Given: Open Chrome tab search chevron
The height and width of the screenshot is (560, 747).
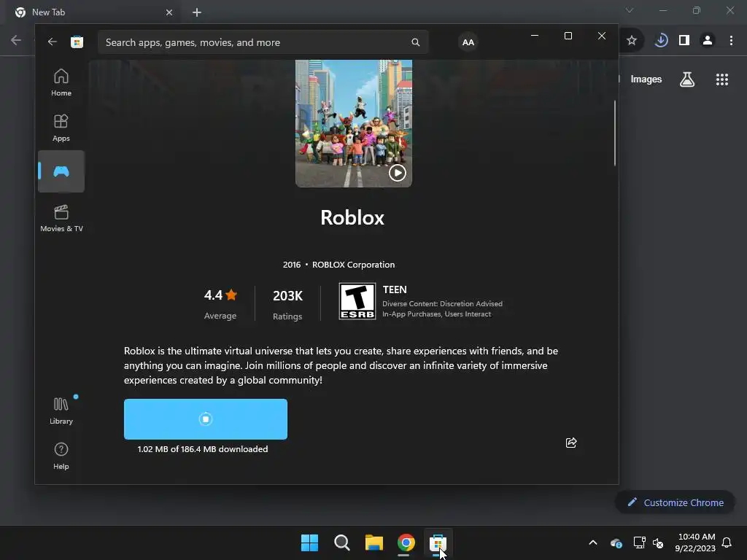Looking at the screenshot, I should [630, 10].
